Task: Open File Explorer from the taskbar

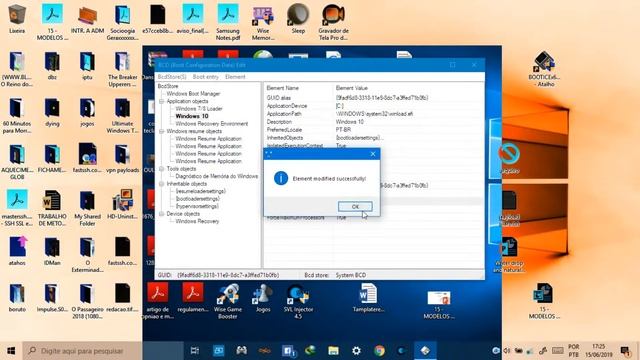Action: [333, 351]
